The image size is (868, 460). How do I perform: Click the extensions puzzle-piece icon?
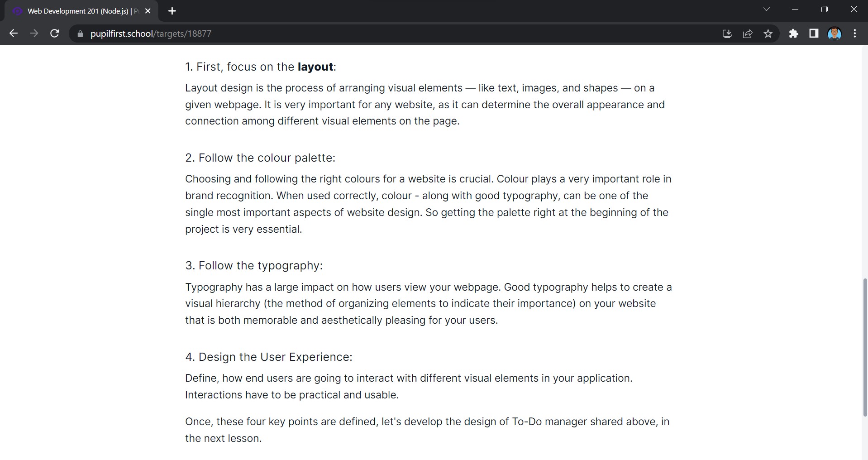(794, 34)
